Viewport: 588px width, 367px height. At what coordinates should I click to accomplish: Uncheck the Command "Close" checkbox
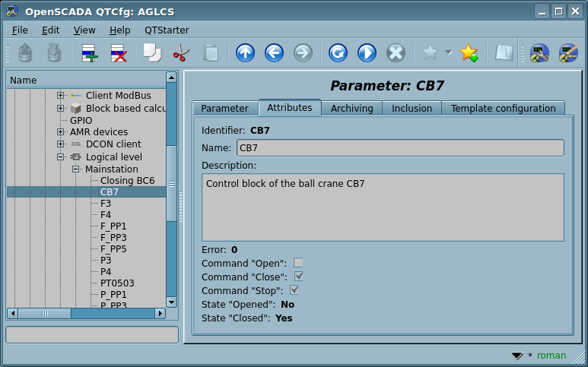coord(298,277)
